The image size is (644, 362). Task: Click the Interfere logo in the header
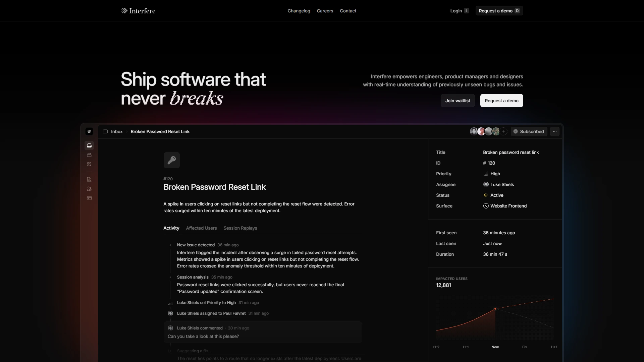pyautogui.click(x=138, y=11)
